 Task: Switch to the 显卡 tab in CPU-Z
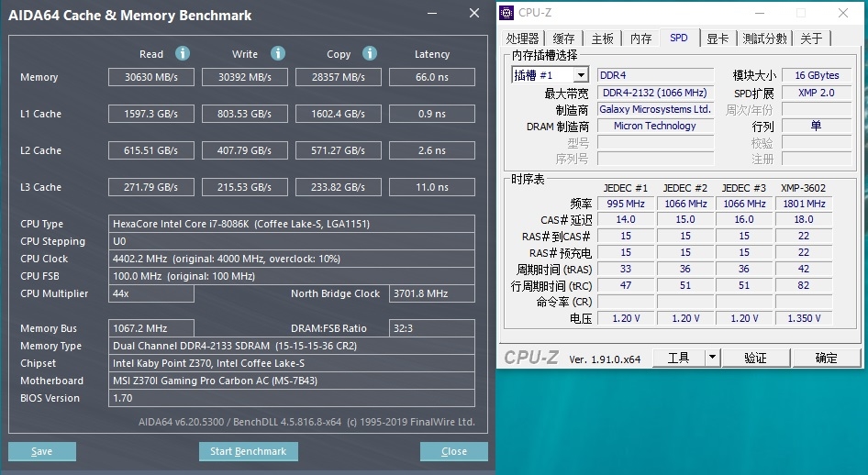[x=718, y=39]
